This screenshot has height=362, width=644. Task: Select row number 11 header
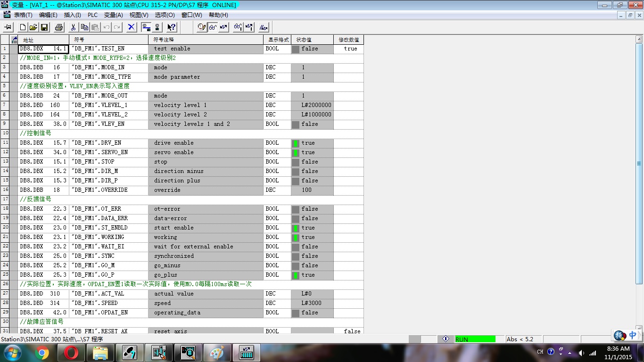tap(5, 143)
